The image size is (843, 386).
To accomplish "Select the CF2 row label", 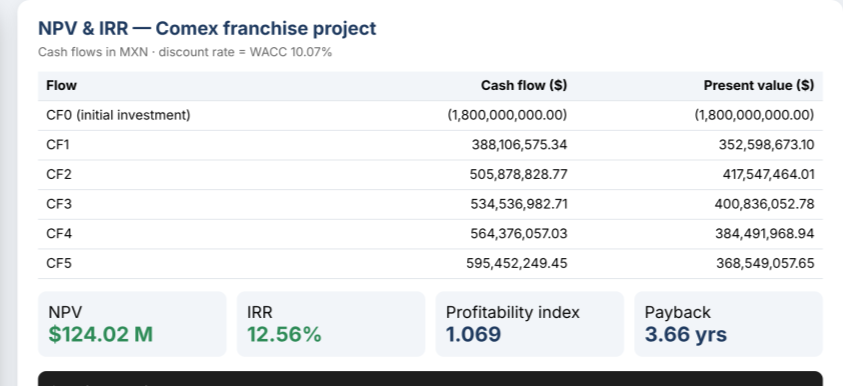I will tap(59, 174).
